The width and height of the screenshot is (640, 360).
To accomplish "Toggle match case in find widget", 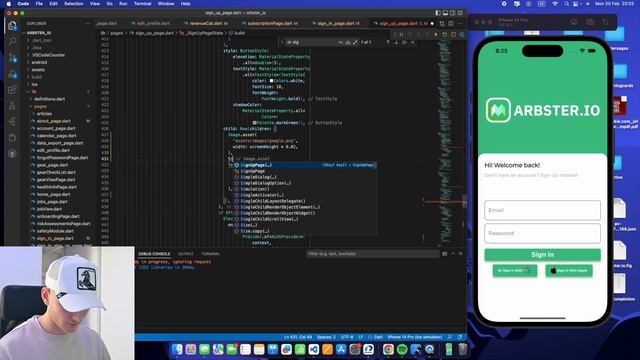I will pos(340,42).
